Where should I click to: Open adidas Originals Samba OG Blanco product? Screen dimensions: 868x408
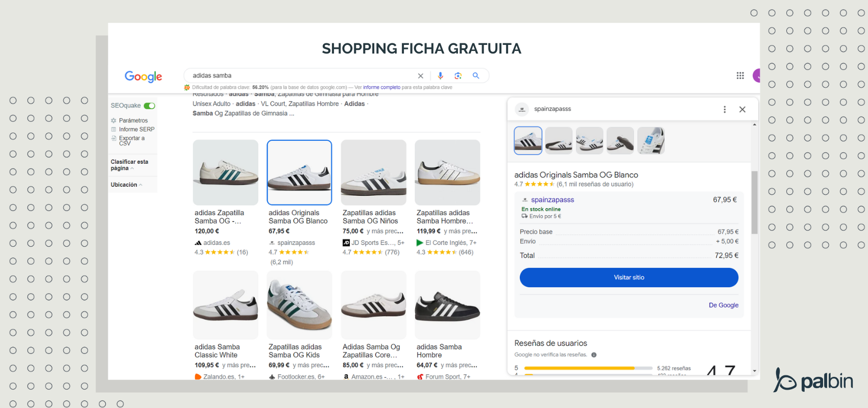pos(299,172)
